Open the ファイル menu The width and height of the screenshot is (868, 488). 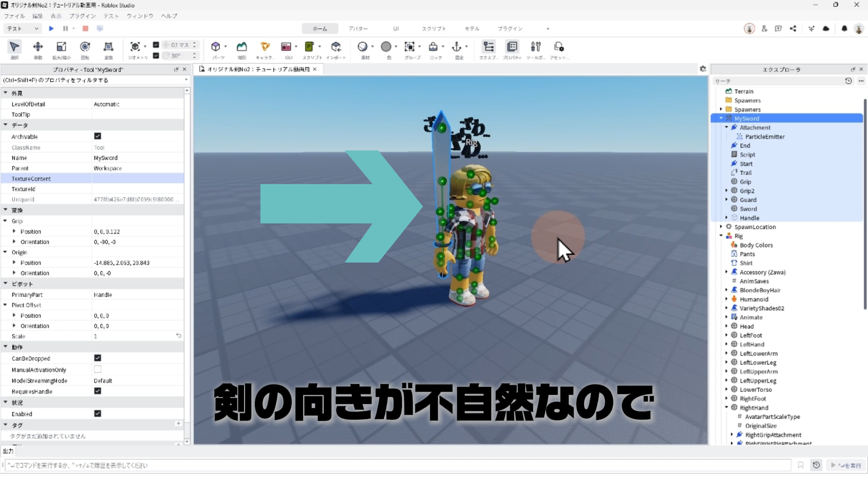pyautogui.click(x=14, y=16)
